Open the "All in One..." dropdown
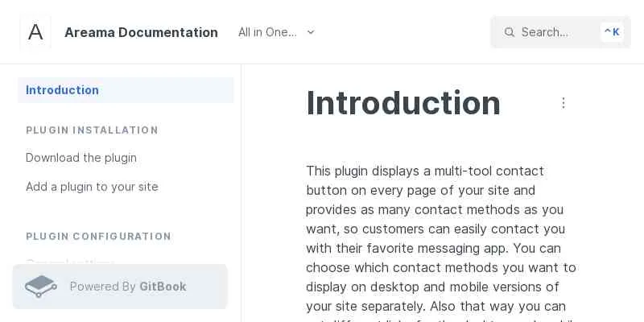This screenshot has width=644, height=322. (x=268, y=32)
